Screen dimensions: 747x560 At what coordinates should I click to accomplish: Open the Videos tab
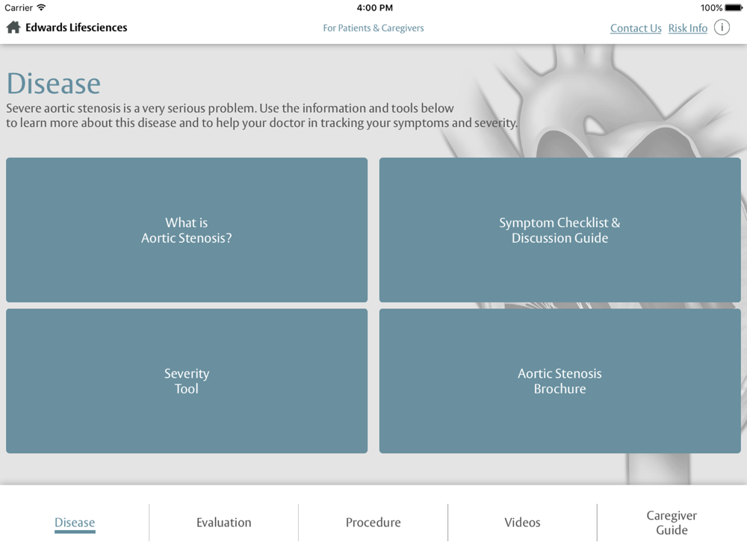(522, 522)
